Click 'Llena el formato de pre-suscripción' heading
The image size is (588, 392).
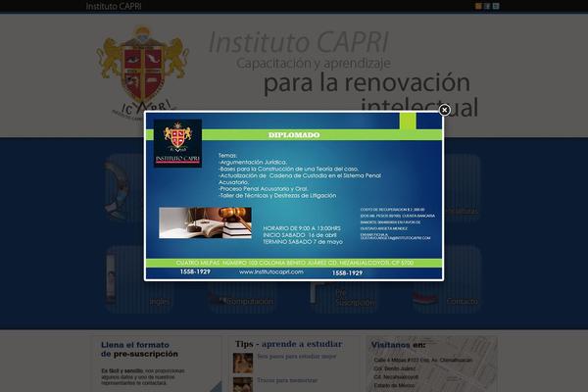pos(139,349)
